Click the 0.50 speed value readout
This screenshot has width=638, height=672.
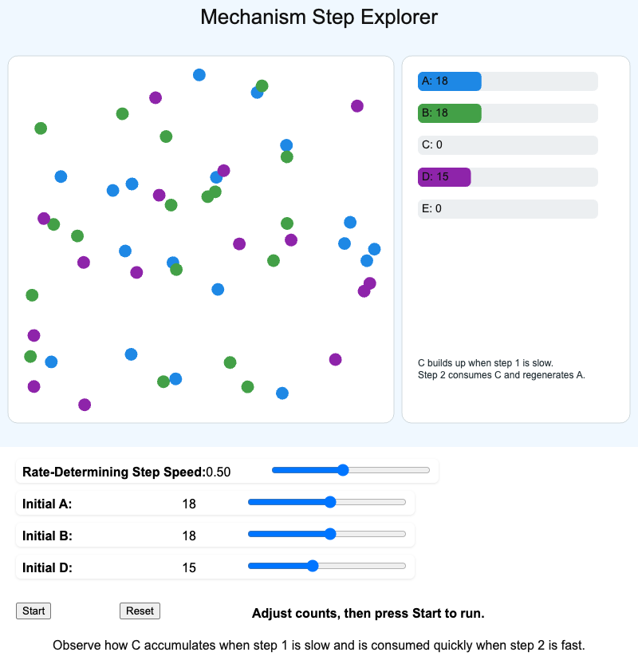(x=219, y=472)
